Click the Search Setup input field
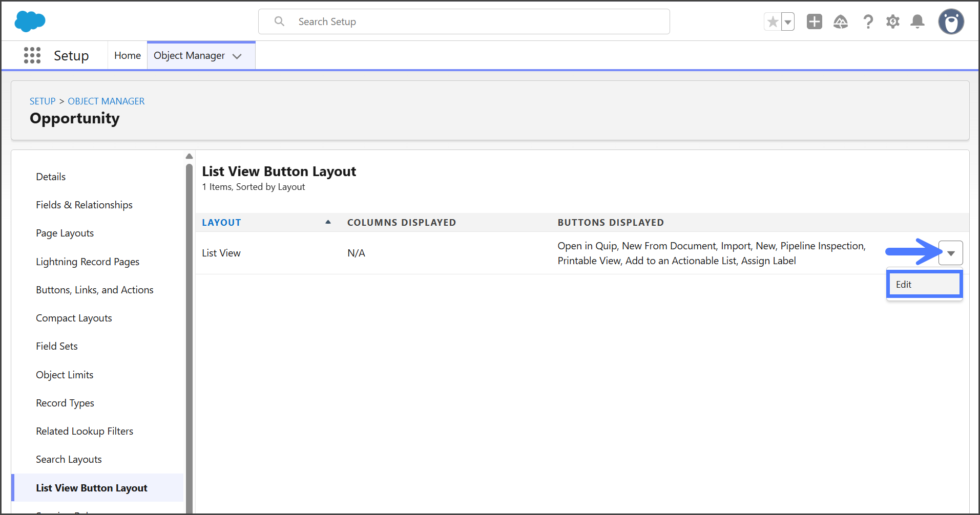 (x=464, y=22)
